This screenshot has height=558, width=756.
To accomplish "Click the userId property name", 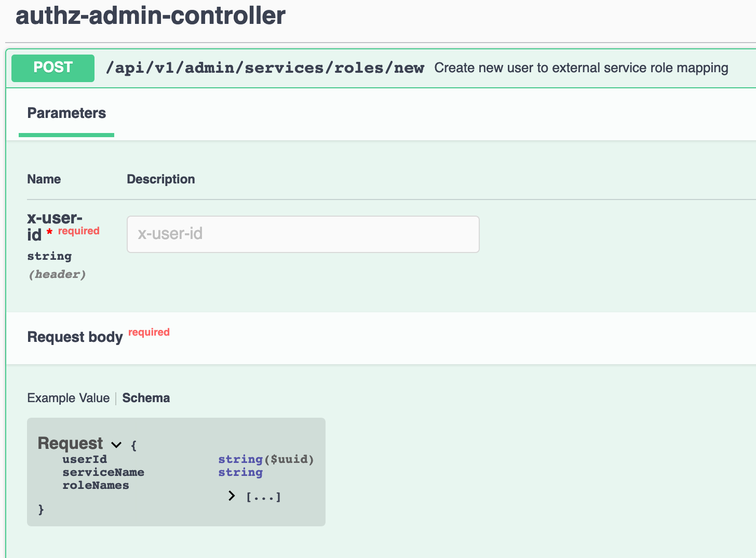I will click(x=85, y=459).
